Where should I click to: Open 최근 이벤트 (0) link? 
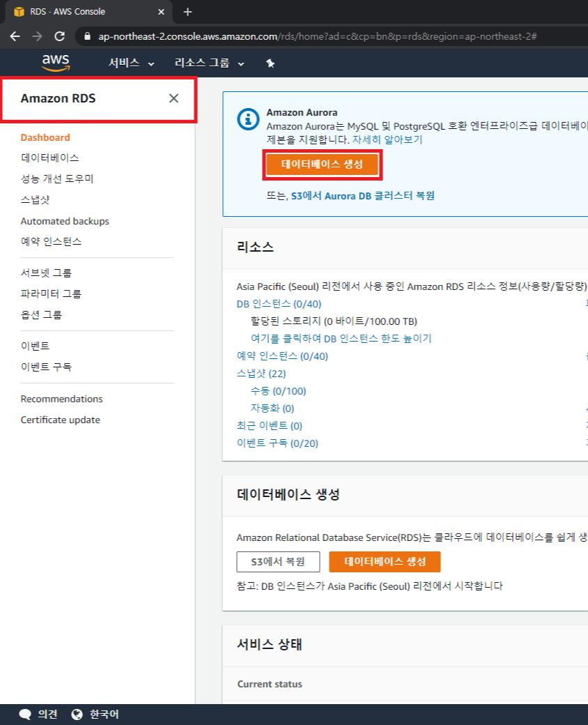[x=270, y=425]
